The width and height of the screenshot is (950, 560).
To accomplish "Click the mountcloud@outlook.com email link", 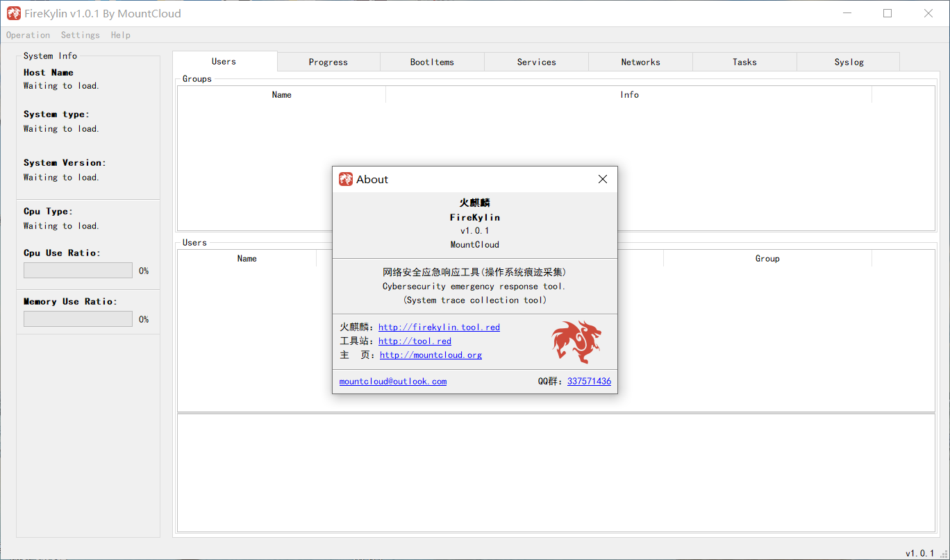I will (x=393, y=381).
